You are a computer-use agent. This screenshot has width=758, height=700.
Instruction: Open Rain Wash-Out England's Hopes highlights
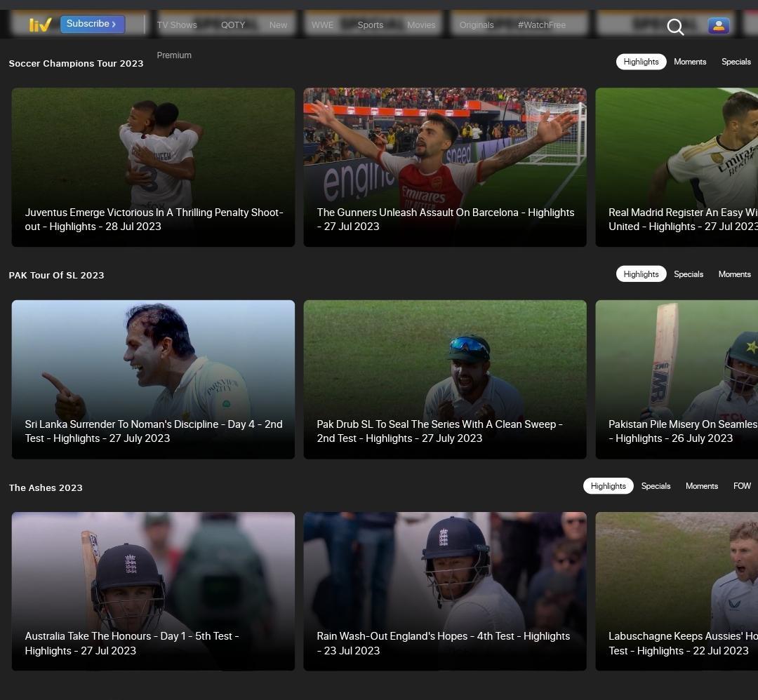point(445,591)
